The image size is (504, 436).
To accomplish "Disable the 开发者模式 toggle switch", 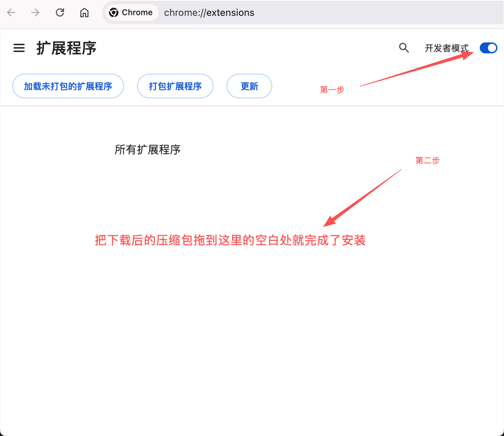I will pyautogui.click(x=488, y=48).
